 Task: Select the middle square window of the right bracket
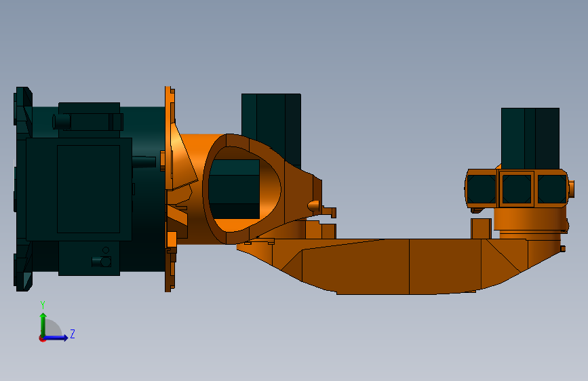[517, 189]
